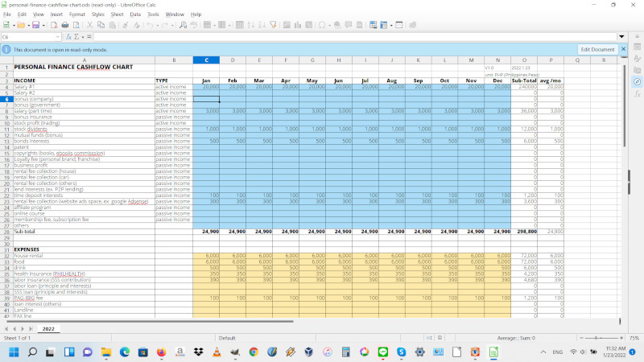Close the read-only mode info bar

[x=625, y=49]
